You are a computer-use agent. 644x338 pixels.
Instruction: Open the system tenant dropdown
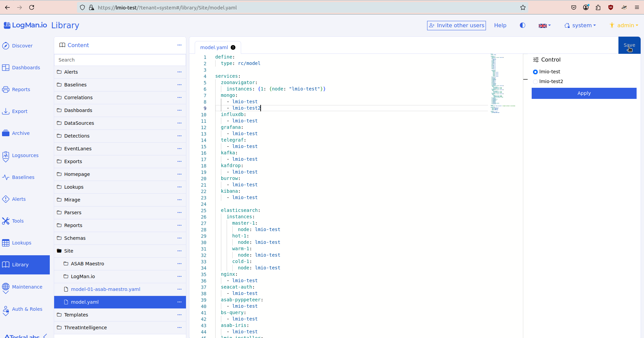pyautogui.click(x=580, y=26)
